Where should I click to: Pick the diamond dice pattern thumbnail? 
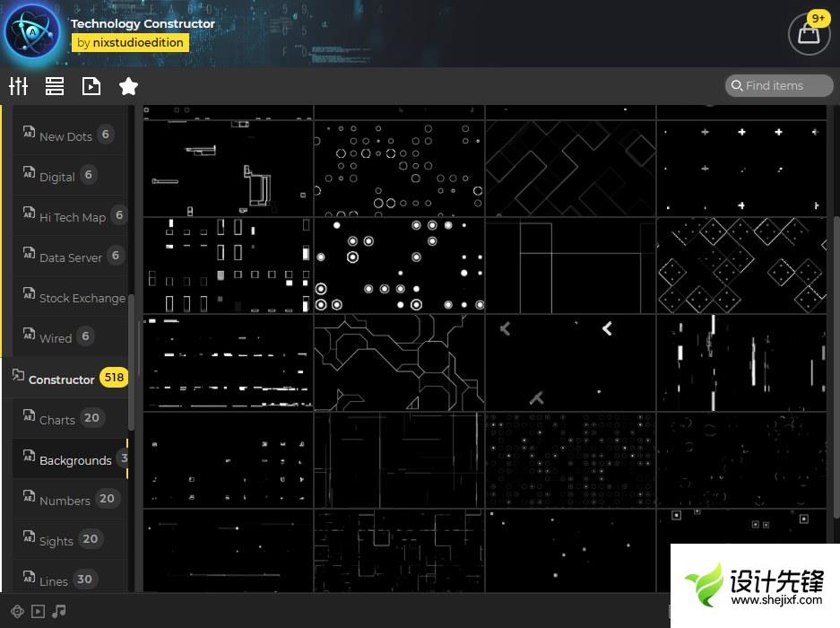[x=741, y=265]
